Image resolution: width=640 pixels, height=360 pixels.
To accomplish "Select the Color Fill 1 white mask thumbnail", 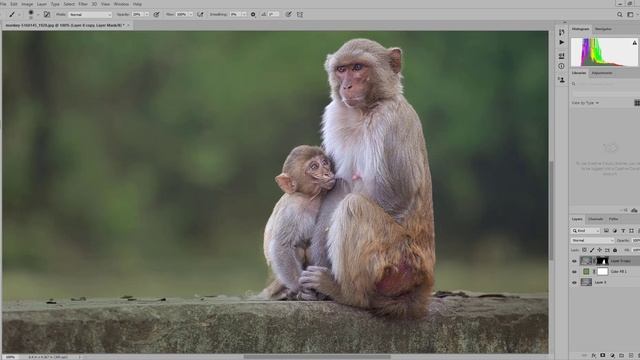I will (602, 271).
